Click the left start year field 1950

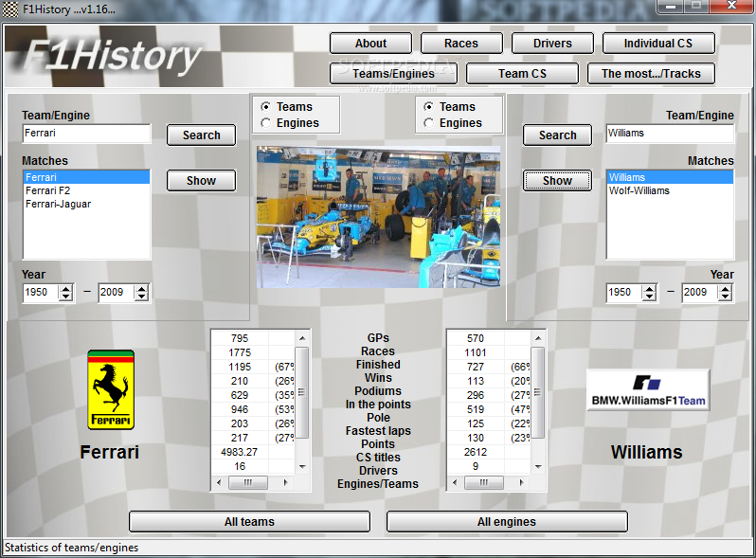pos(41,292)
